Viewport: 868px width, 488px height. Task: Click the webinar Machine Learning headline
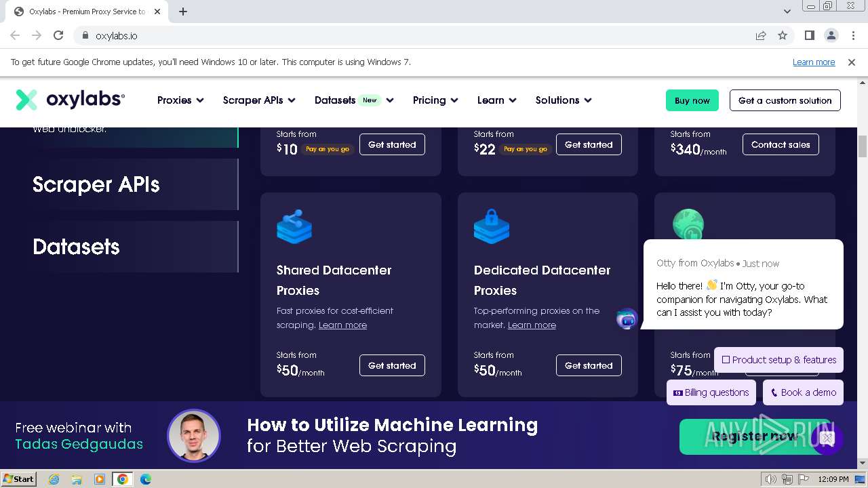click(x=392, y=435)
